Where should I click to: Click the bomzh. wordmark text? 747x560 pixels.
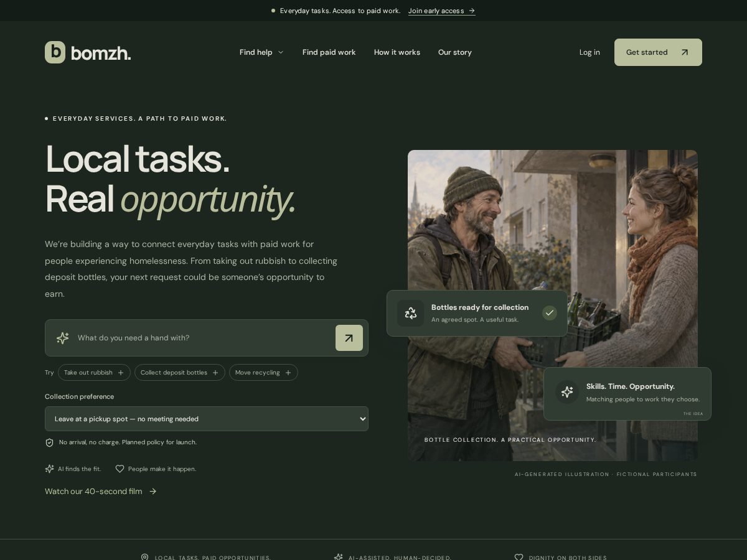(x=101, y=54)
